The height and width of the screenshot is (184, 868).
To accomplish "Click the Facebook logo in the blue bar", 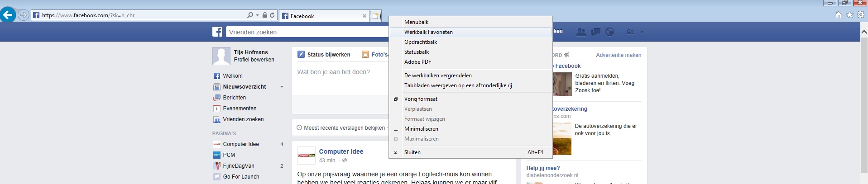I will click(217, 32).
